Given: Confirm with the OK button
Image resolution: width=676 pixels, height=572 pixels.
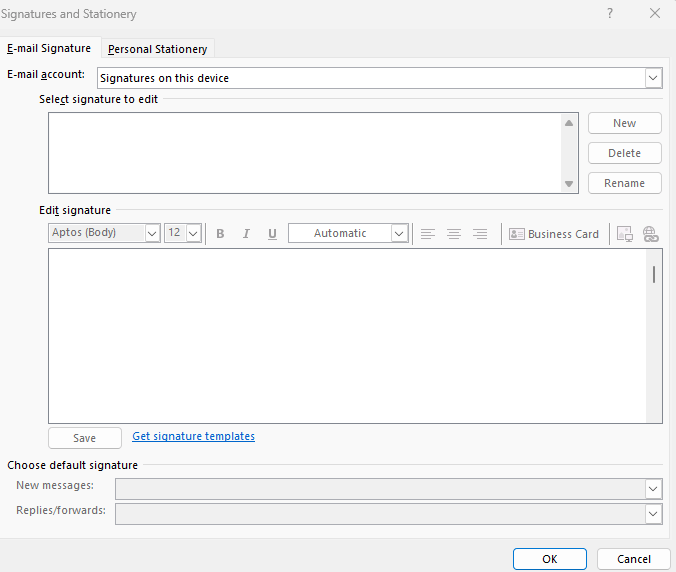Looking at the screenshot, I should 550,559.
